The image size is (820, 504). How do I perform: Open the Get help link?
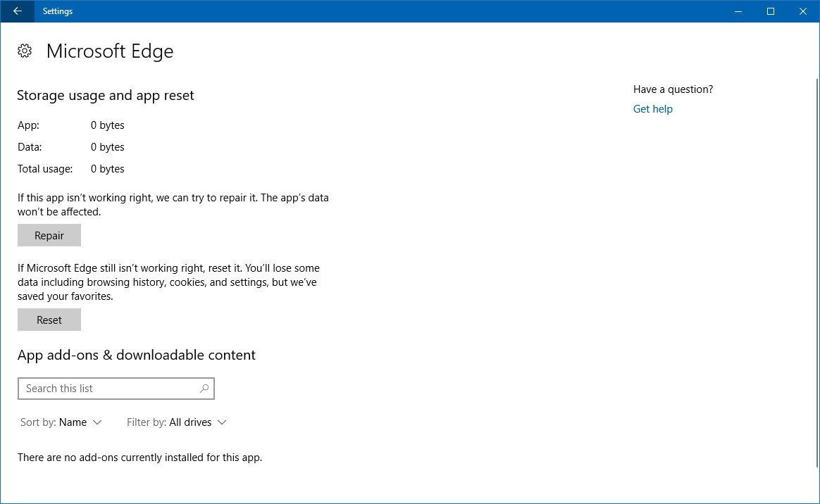tap(652, 108)
